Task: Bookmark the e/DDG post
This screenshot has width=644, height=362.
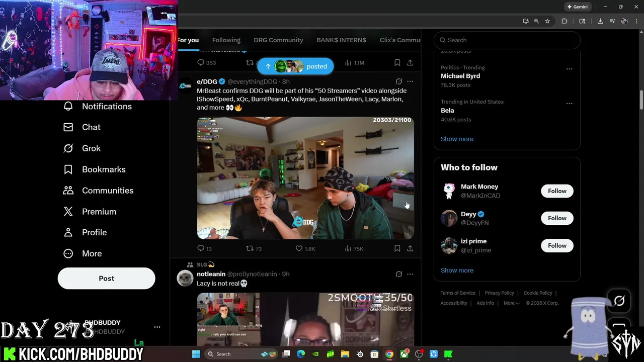Action: coord(397,248)
